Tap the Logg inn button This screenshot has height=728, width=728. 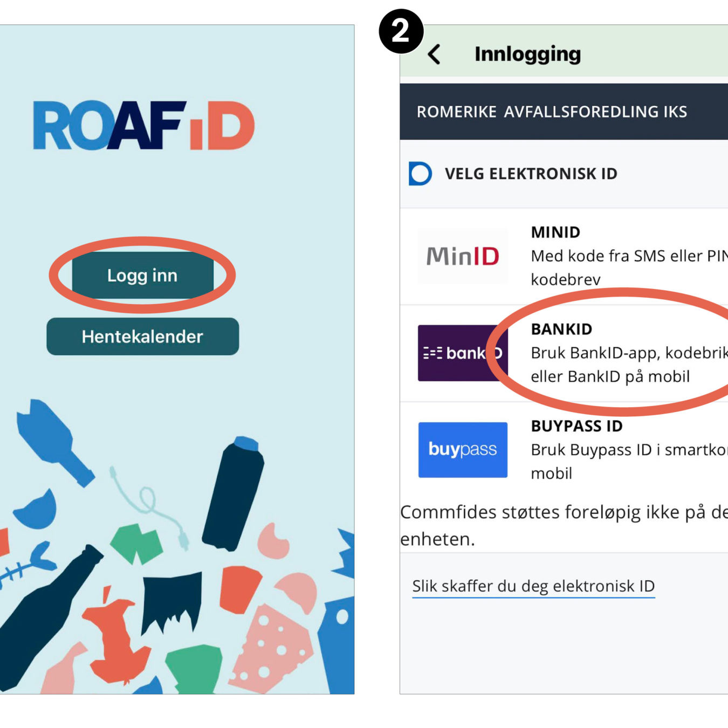(143, 275)
